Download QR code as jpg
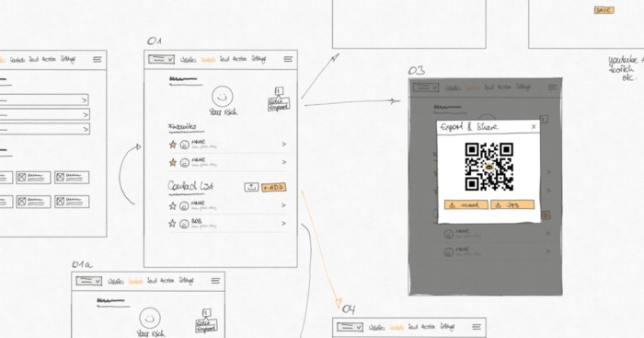 click(512, 204)
